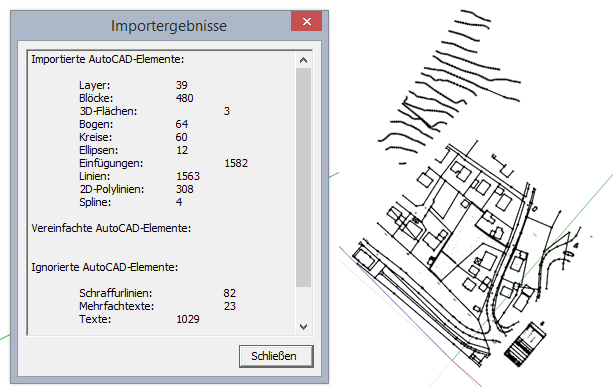Click the Texte: 1029 entry
Image resolution: width=613 pixels, height=392 pixels.
pyautogui.click(x=139, y=319)
